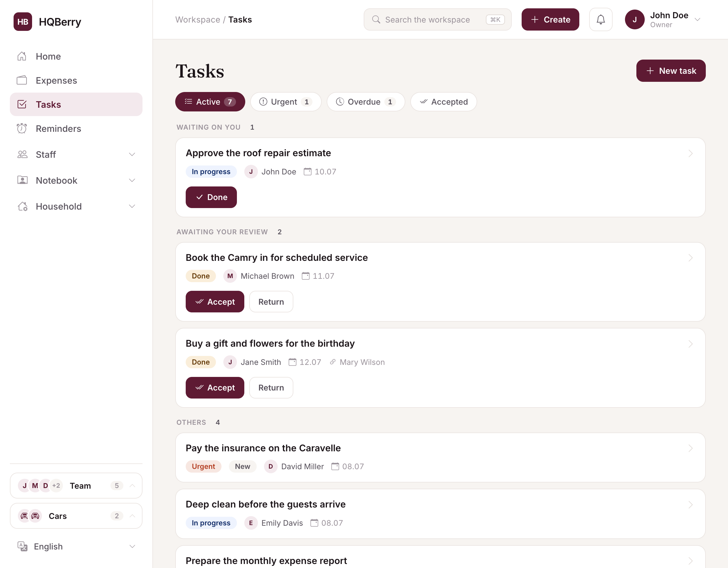Click Emily Davis's avatar

(x=251, y=523)
